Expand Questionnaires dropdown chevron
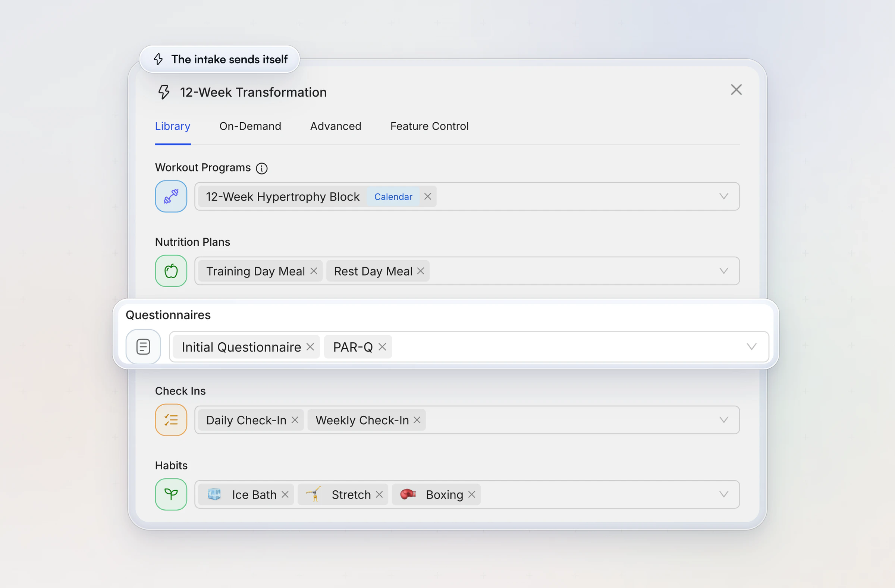The image size is (895, 588). click(x=751, y=347)
